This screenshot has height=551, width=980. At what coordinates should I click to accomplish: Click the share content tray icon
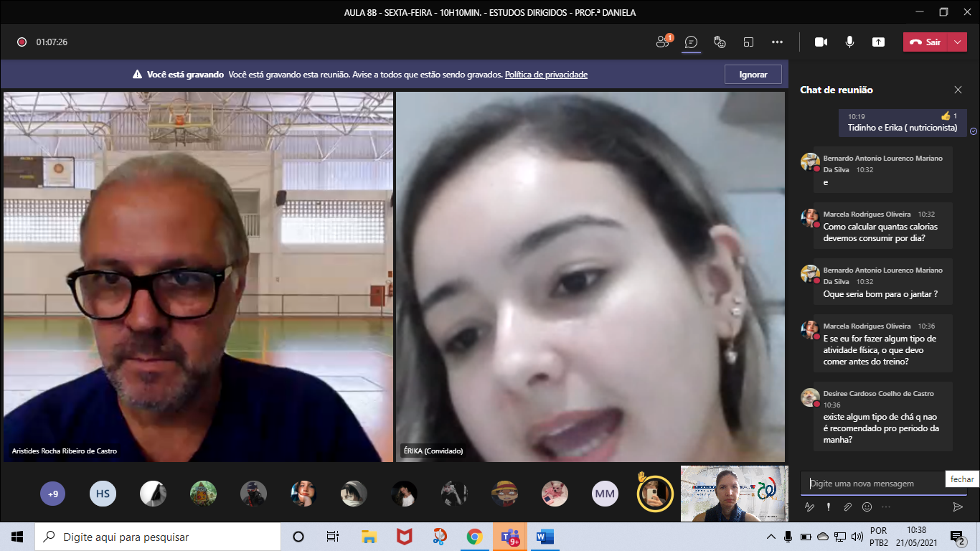878,42
